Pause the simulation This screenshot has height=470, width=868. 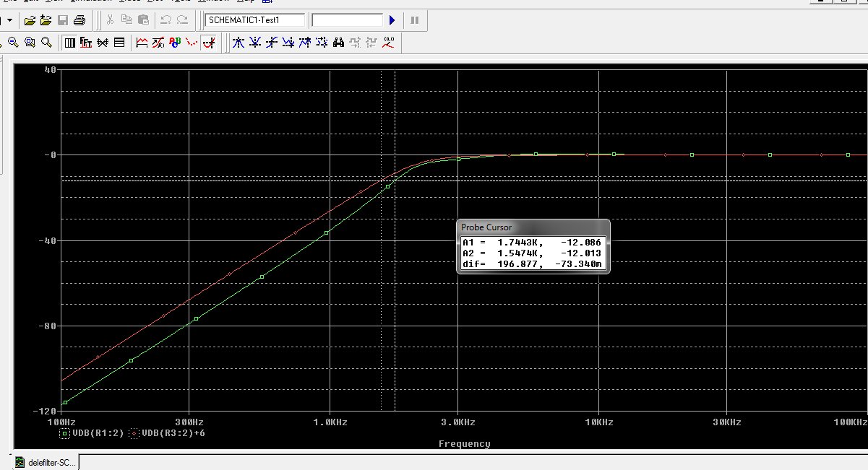point(414,20)
